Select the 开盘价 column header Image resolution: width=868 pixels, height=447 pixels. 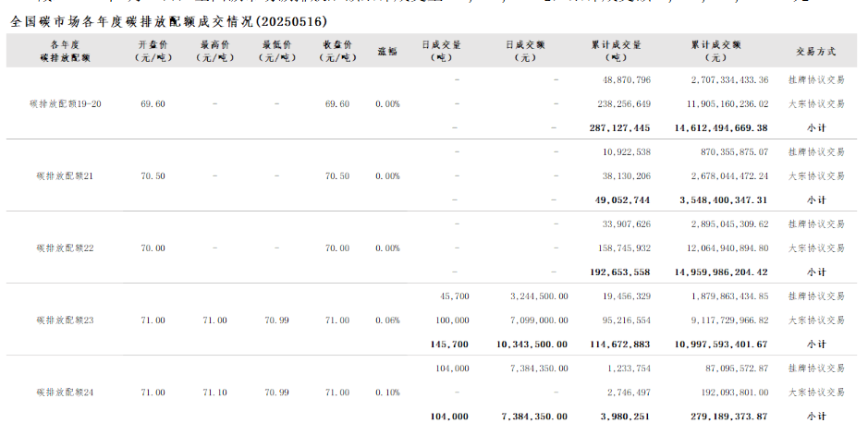(153, 51)
